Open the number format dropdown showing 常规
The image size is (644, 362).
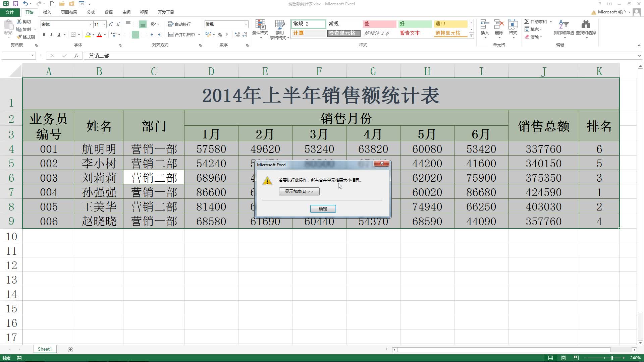pyautogui.click(x=246, y=24)
